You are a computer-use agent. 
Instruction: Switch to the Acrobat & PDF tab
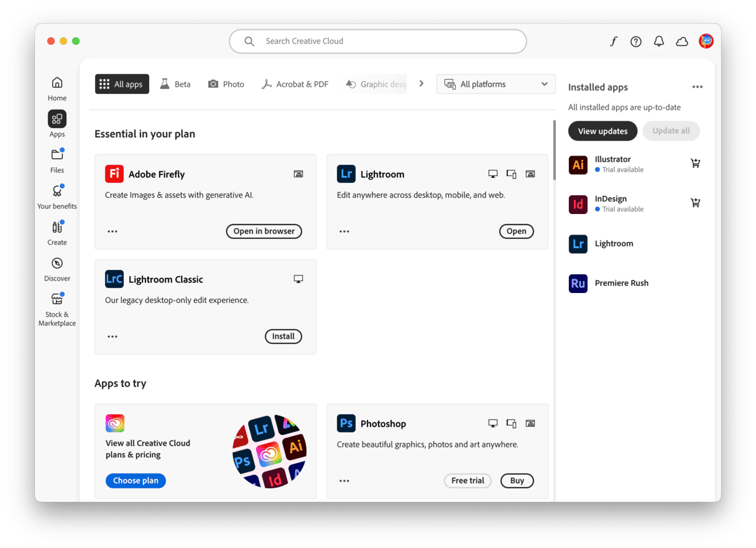pyautogui.click(x=295, y=84)
